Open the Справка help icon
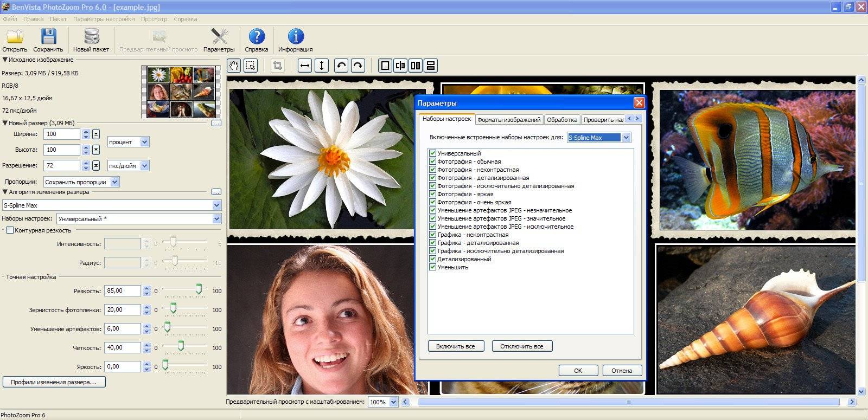Image resolution: width=868 pixels, height=420 pixels. click(x=257, y=36)
